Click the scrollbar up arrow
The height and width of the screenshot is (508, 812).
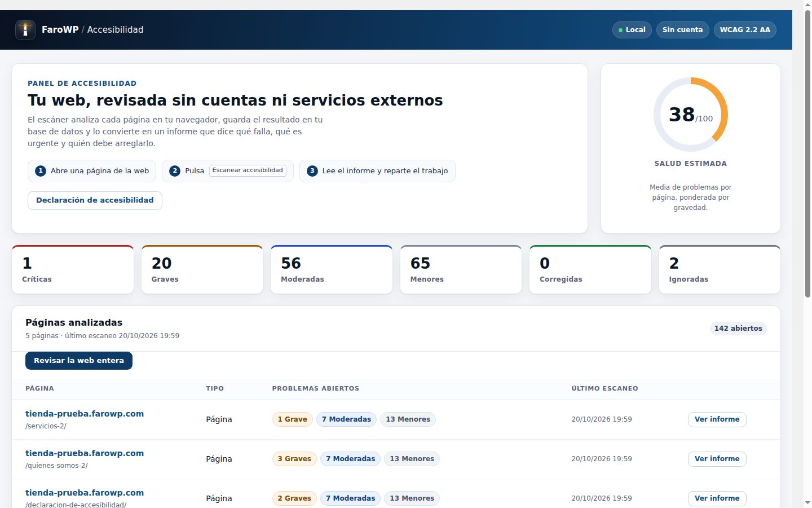[x=807, y=4]
